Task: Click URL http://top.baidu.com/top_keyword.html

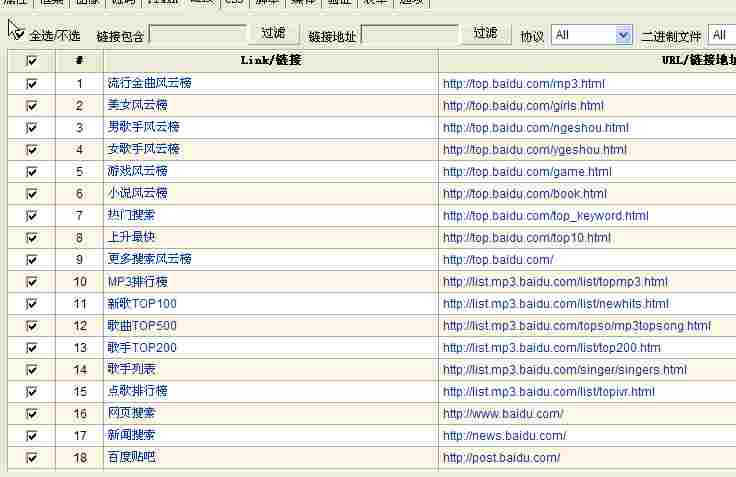Action: click(x=545, y=216)
